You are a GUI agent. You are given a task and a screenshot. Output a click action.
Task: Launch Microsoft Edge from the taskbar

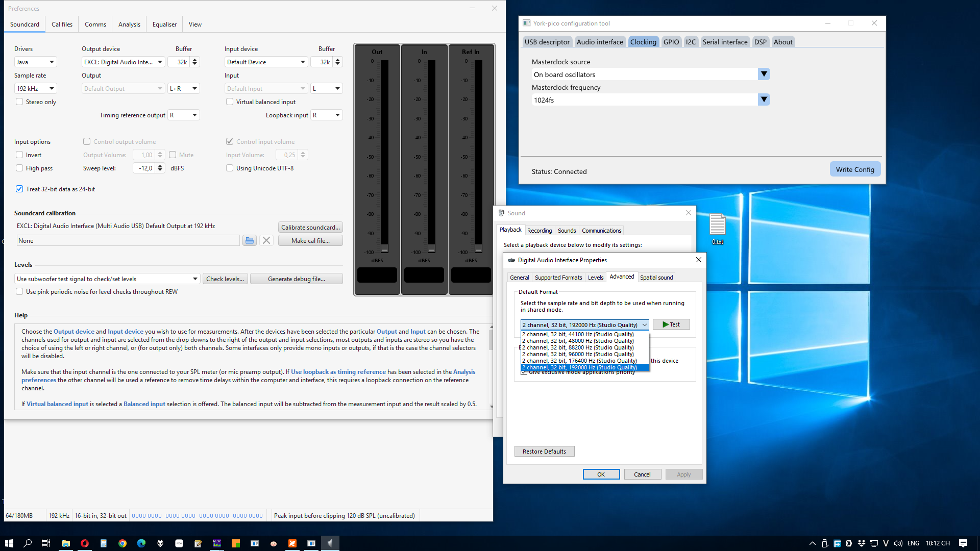[141, 543]
